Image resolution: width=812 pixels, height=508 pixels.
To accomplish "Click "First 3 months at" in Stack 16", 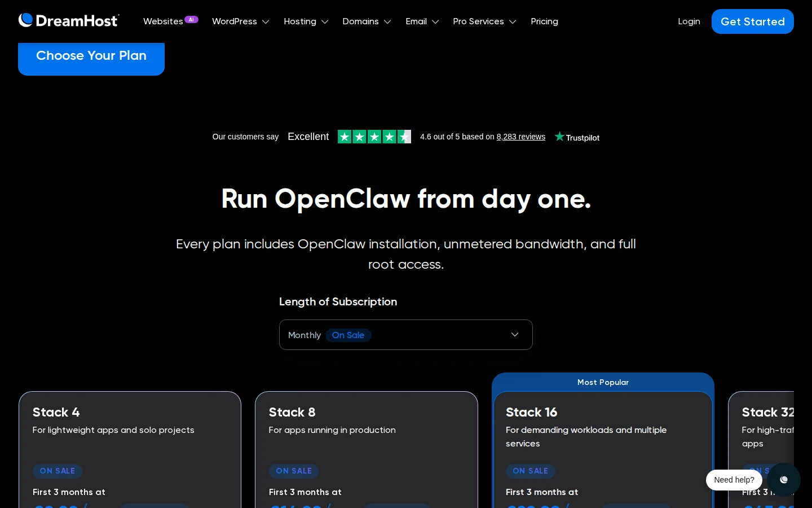I will pyautogui.click(x=542, y=492).
